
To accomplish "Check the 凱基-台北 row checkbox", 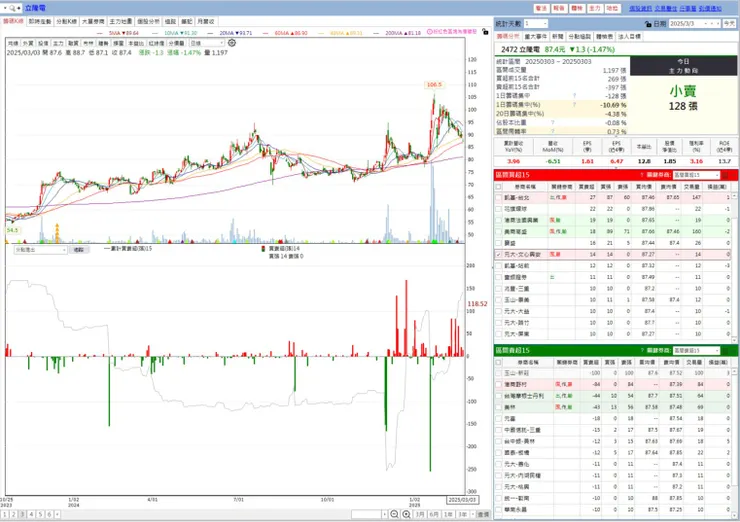I will click(499, 198).
